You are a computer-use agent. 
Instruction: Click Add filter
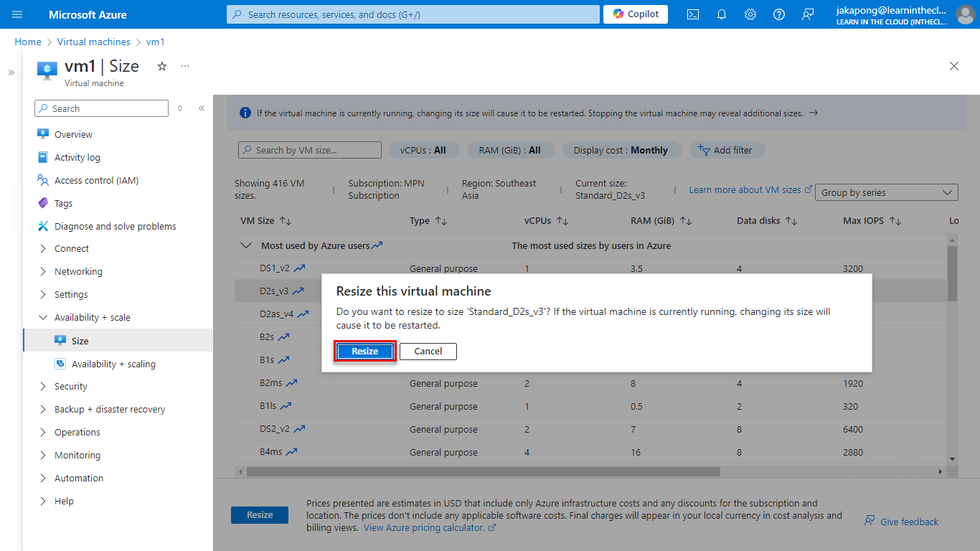727,150
